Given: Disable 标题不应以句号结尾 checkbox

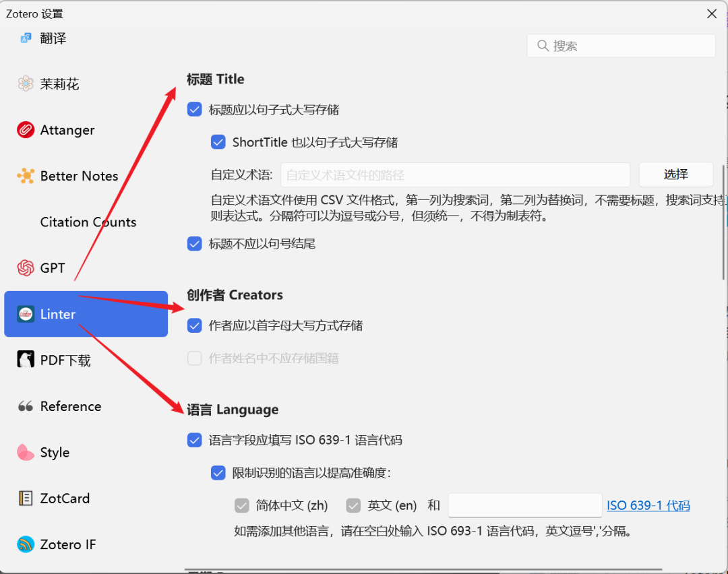Looking at the screenshot, I should point(195,244).
